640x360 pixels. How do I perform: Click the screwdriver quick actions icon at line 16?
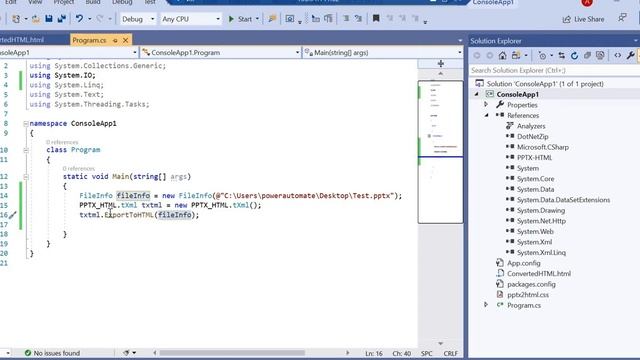point(13,215)
